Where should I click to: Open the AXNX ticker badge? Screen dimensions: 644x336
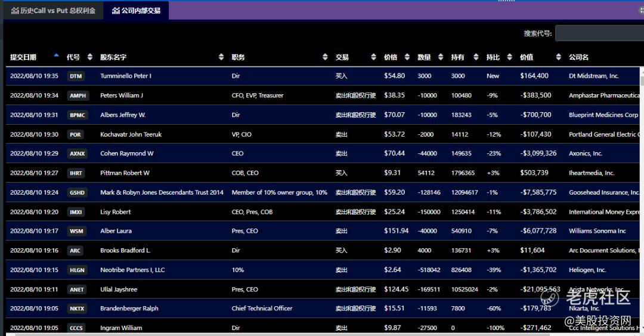click(x=77, y=153)
